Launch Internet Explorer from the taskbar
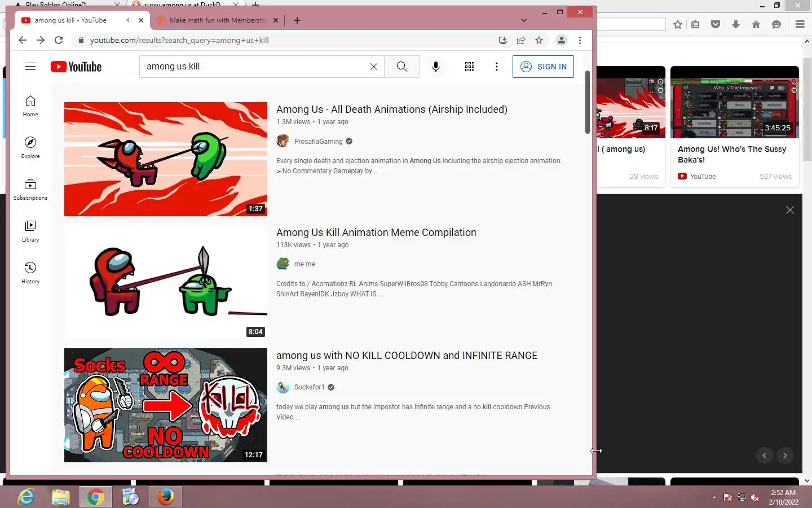 tap(26, 497)
